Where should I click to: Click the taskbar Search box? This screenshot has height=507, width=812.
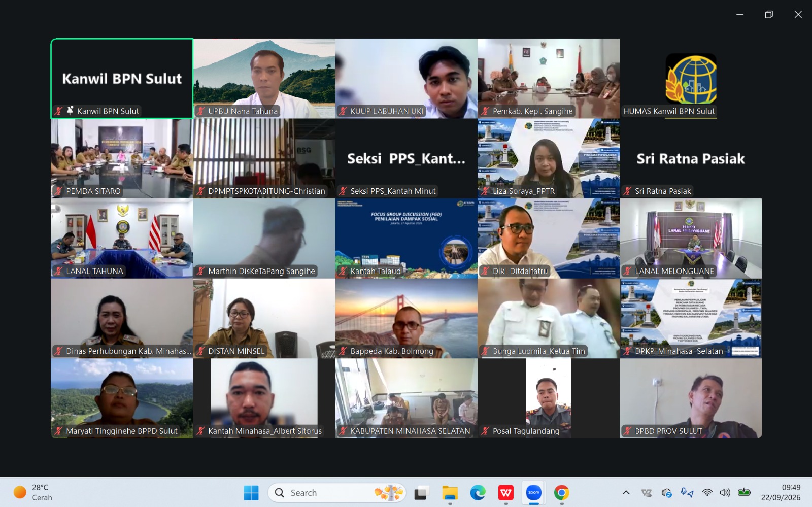point(337,493)
